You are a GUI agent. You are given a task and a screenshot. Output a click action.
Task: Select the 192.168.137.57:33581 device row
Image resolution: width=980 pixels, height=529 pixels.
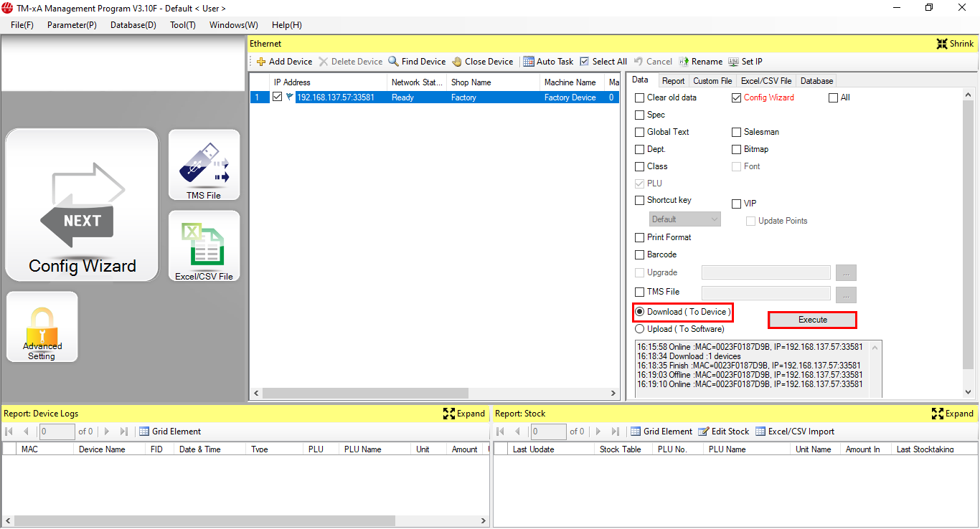pyautogui.click(x=336, y=97)
